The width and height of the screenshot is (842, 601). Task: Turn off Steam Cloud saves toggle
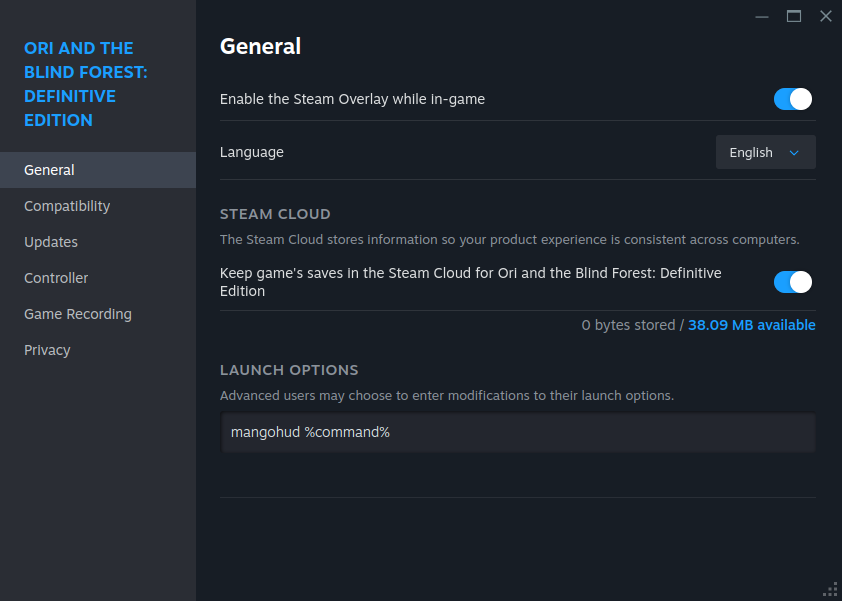click(x=793, y=282)
